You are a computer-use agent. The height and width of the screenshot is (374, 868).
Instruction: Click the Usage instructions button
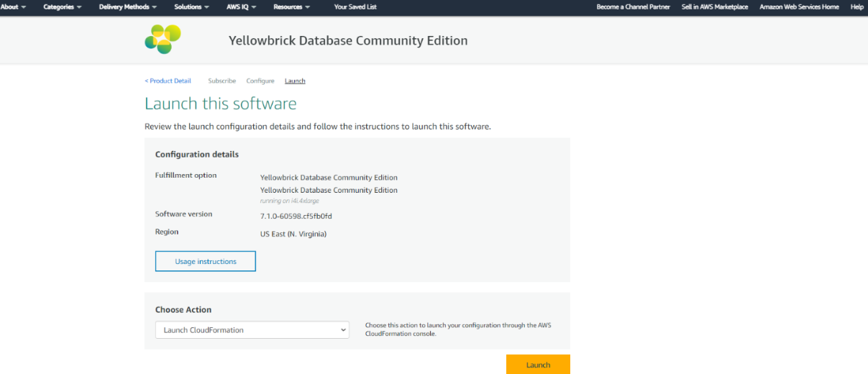pos(206,262)
